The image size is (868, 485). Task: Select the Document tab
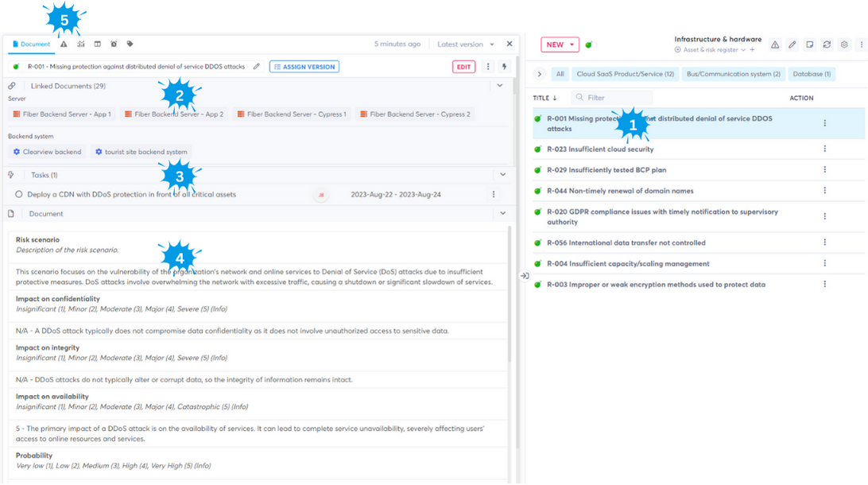click(32, 45)
